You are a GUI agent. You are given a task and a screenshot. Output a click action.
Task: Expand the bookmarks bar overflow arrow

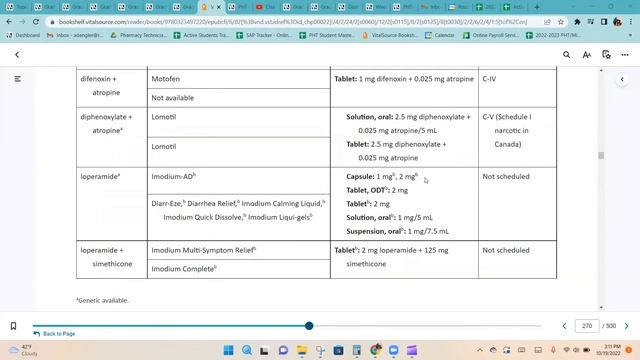coord(630,36)
